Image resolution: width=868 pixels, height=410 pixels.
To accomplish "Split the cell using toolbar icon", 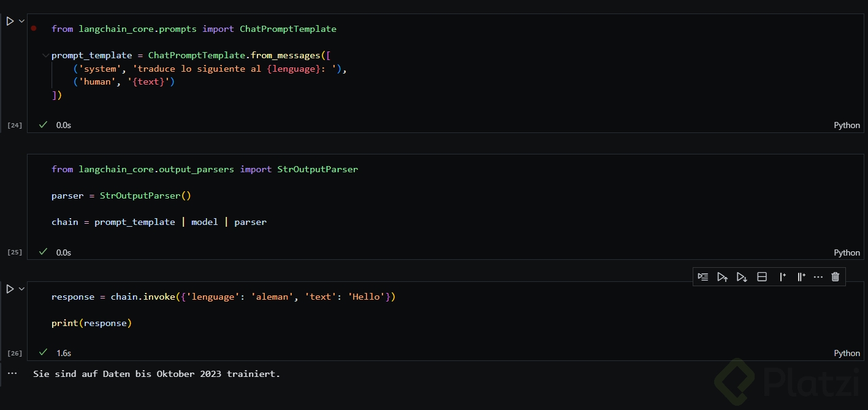I will (762, 277).
